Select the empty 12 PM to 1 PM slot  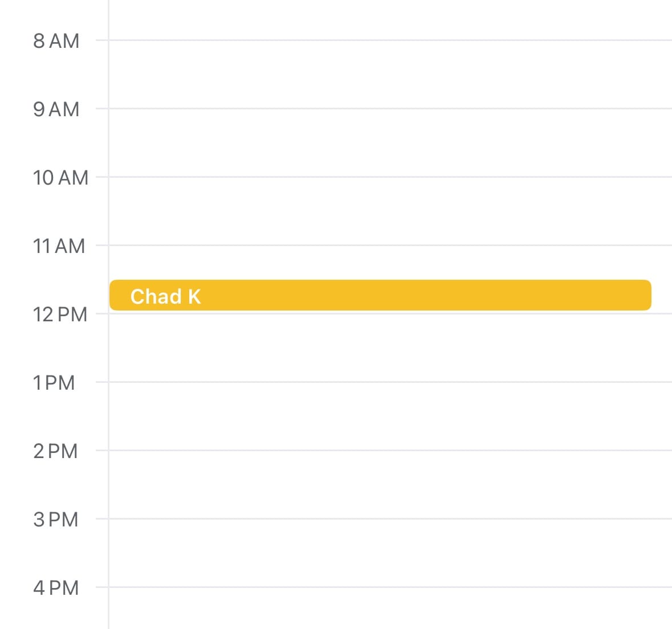point(390,348)
